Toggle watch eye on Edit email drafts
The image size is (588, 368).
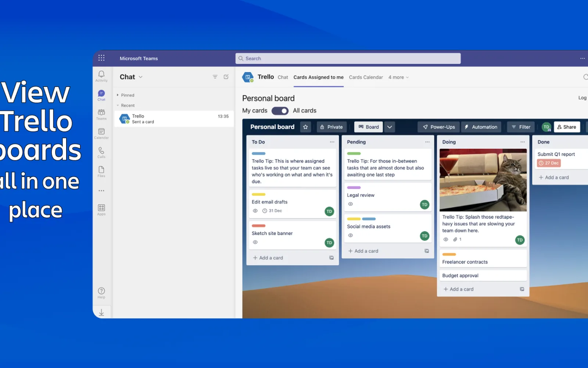[255, 211]
